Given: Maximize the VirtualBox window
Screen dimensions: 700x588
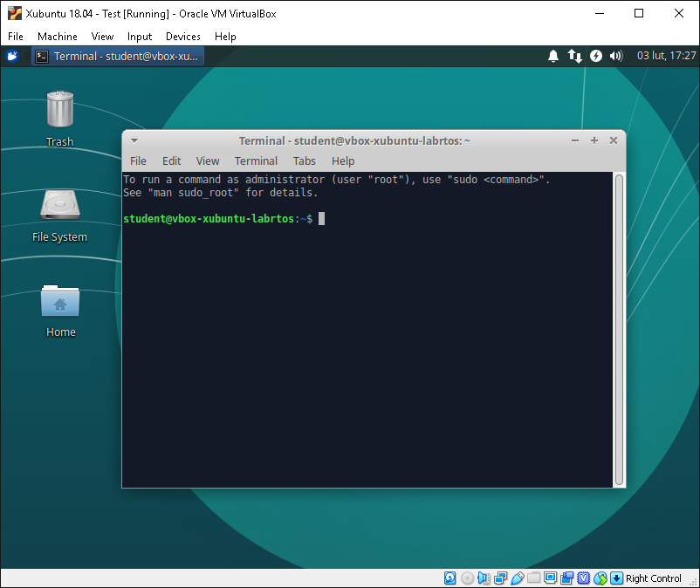Looking at the screenshot, I should pyautogui.click(x=639, y=13).
